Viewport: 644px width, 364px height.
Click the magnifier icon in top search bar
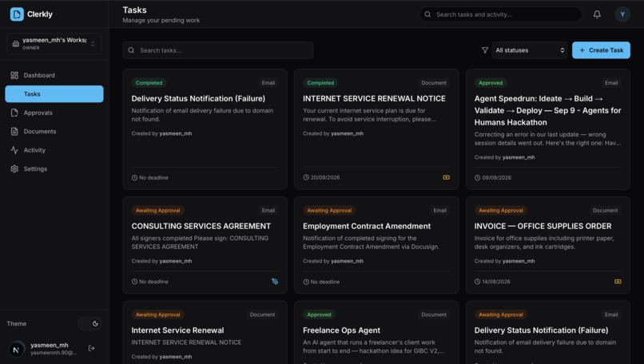427,14
